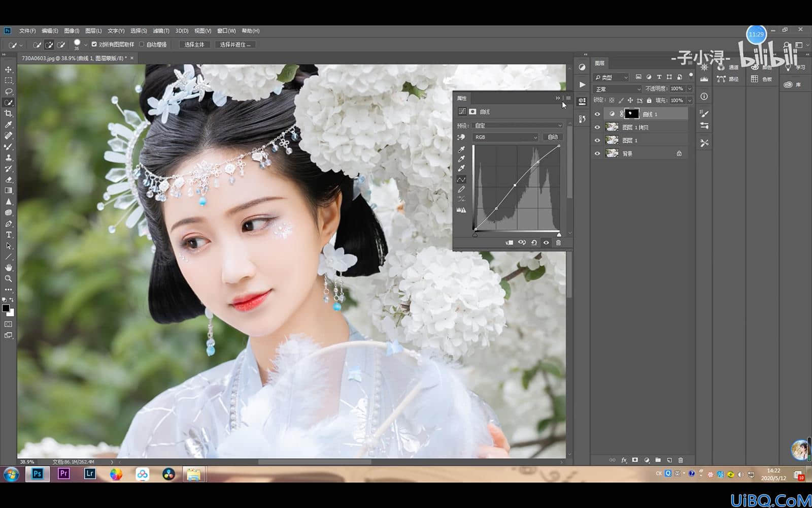Click the 选择并遮住 button
The height and width of the screenshot is (508, 812).
click(x=235, y=45)
